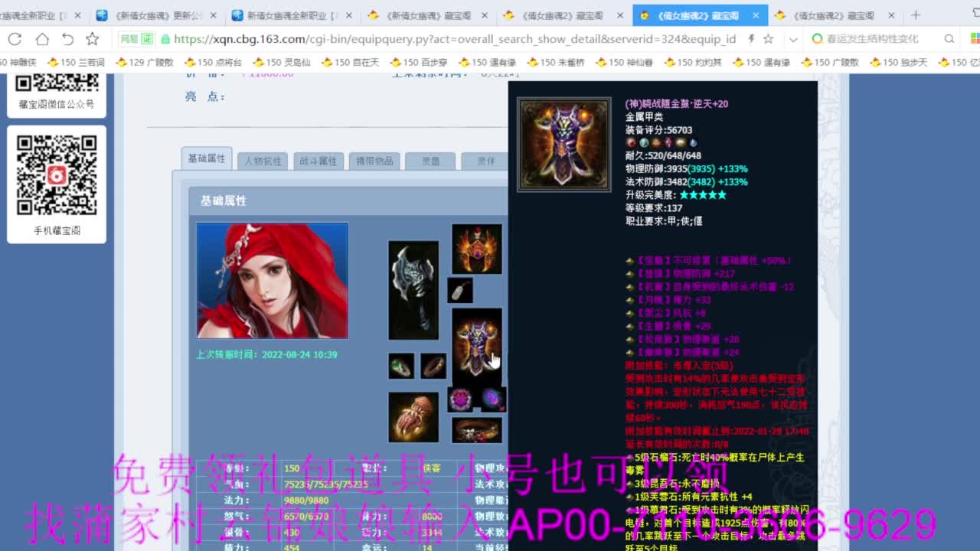Click the bookmark star in toolbar
The width and height of the screenshot is (980, 551).
point(93,37)
